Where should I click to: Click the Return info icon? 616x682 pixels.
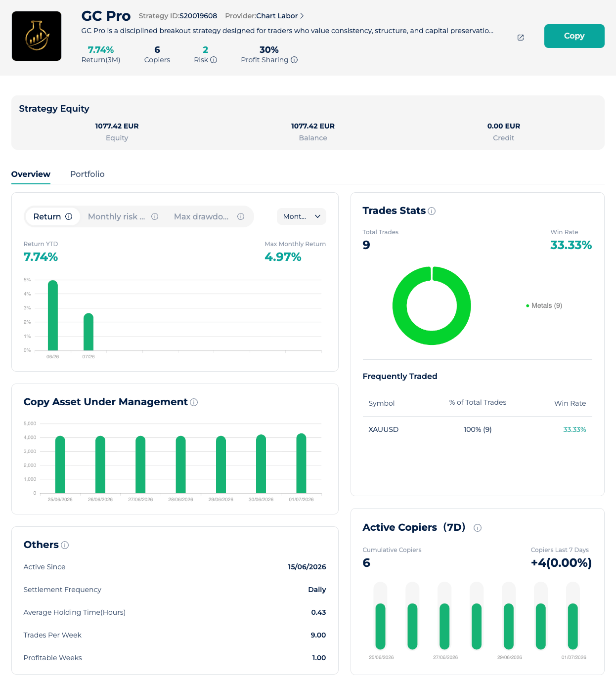point(69,216)
